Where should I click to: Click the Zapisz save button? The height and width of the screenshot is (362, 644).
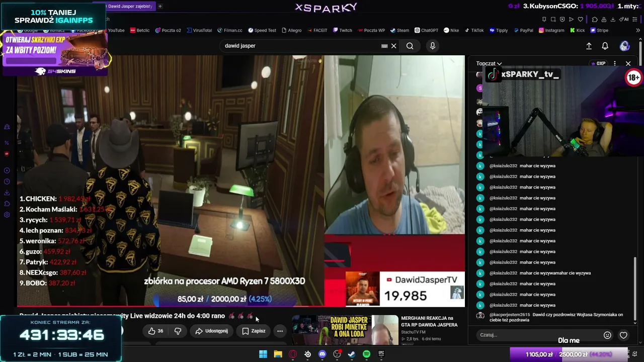pyautogui.click(x=254, y=331)
